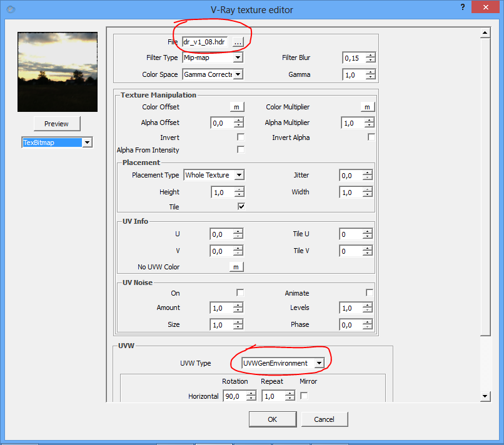Toggle the Alpha From Intensity checkbox

tap(241, 149)
